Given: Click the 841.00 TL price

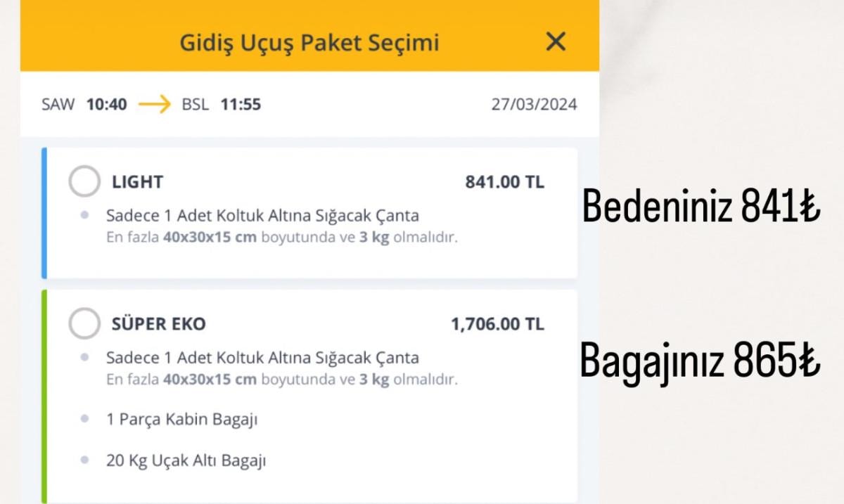Looking at the screenshot, I should click(504, 182).
